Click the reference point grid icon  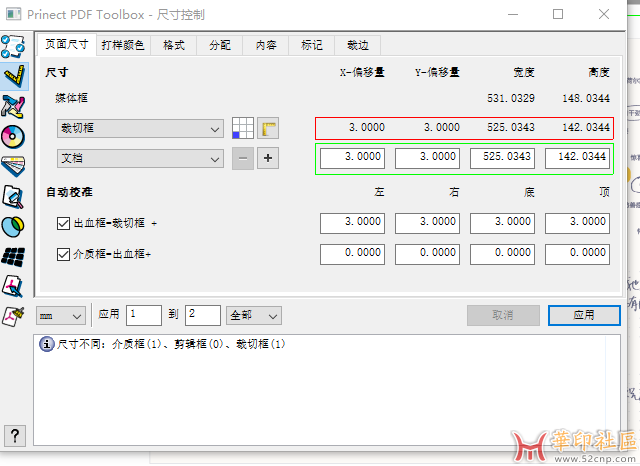pos(242,128)
